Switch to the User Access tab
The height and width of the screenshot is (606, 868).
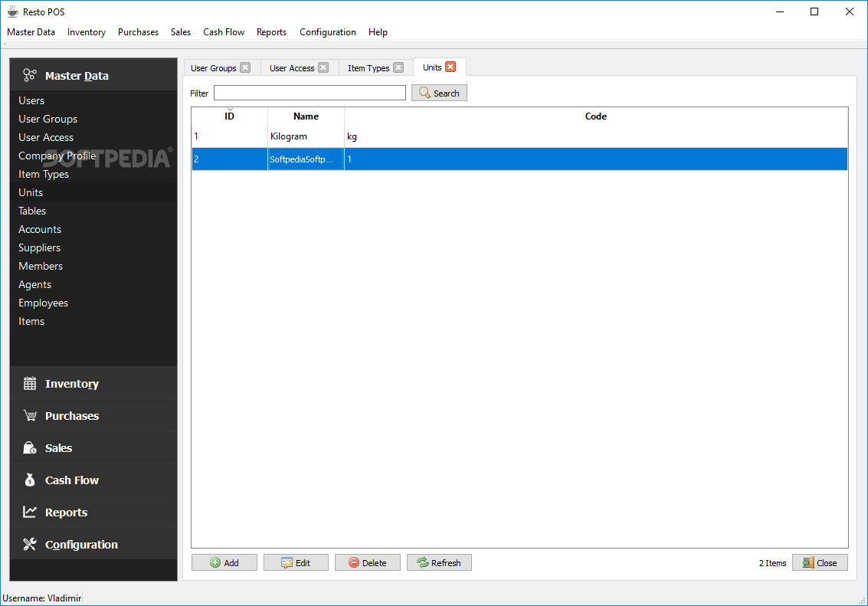(292, 68)
